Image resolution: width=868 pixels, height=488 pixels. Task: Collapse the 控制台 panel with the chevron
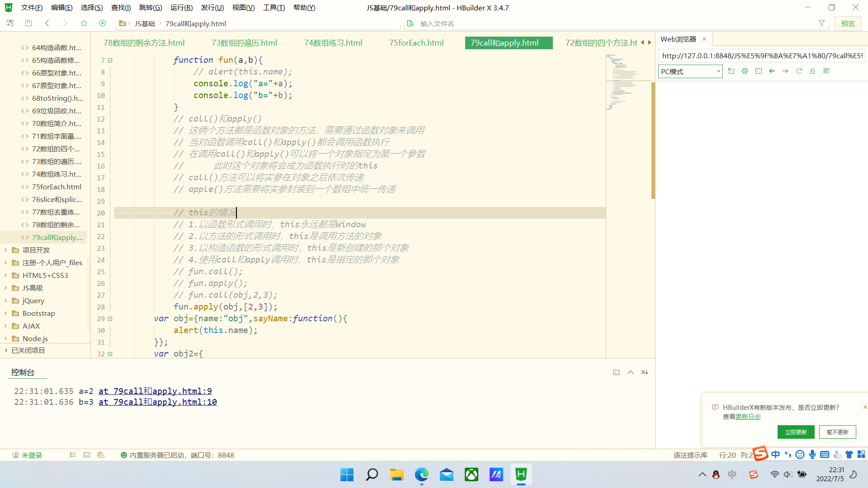630,372
